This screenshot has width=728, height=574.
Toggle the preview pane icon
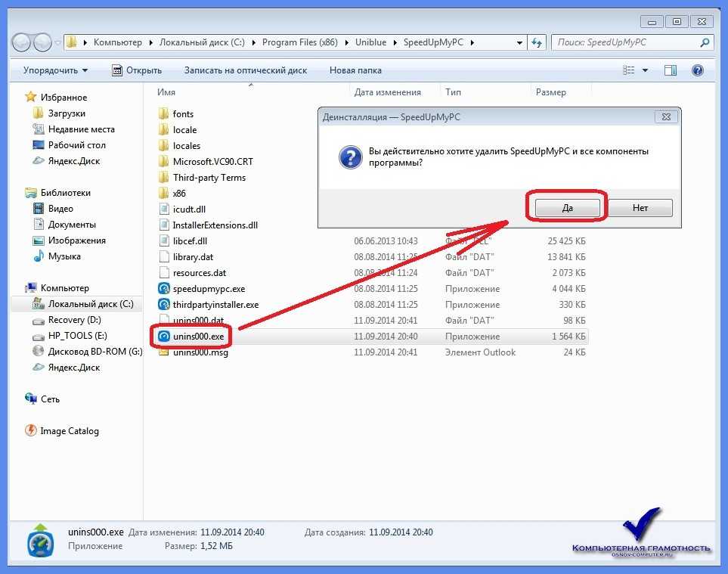(671, 70)
